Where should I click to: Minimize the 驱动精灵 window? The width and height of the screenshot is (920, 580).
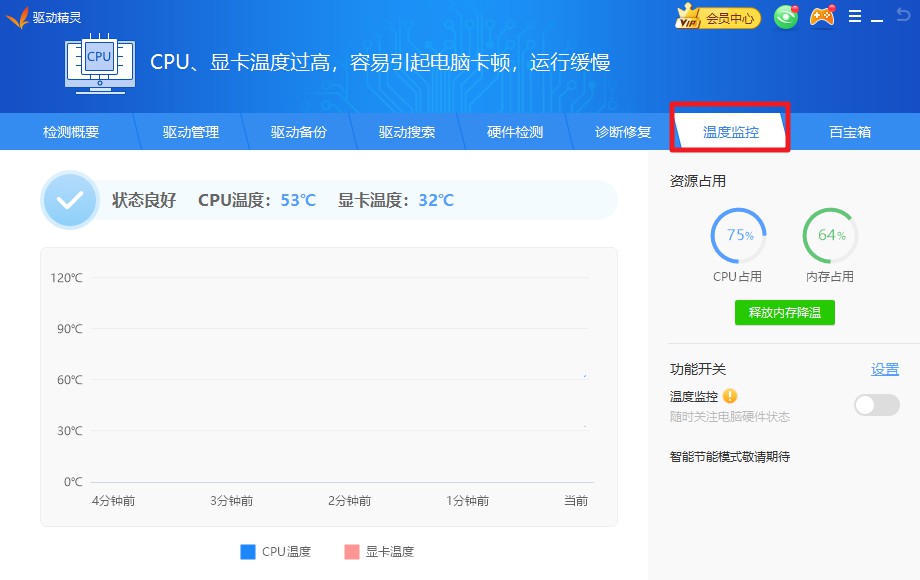pyautogui.click(x=877, y=21)
